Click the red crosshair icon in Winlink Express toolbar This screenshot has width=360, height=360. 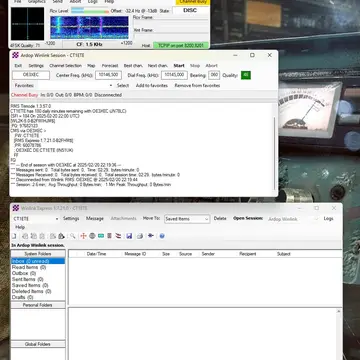tap(83, 236)
